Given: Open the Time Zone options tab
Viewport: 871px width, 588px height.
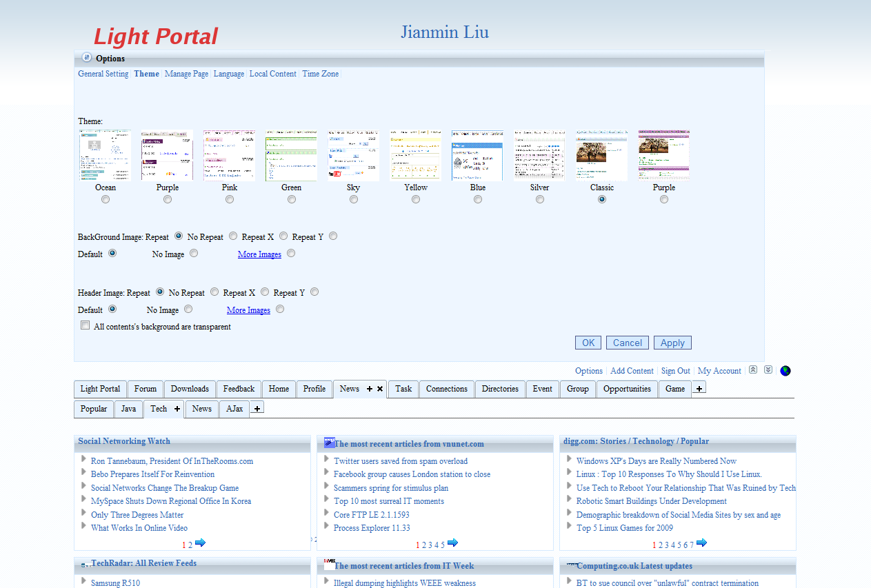Looking at the screenshot, I should click(321, 74).
